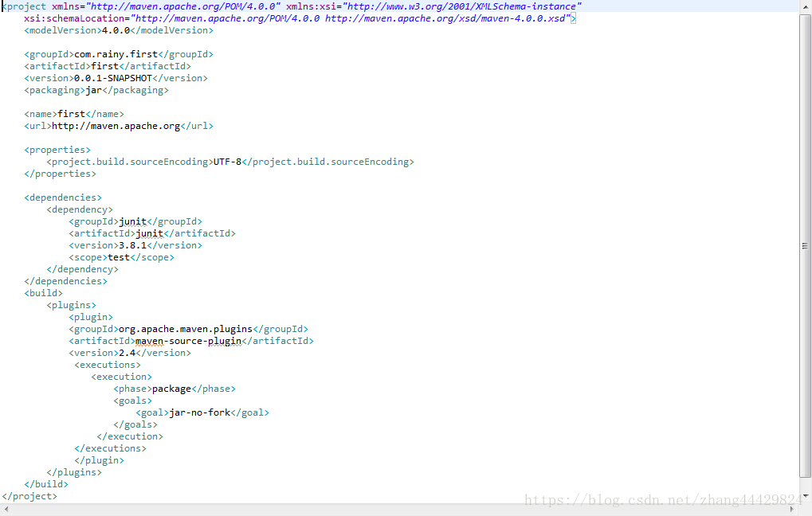
Task: Click the closing properties tag
Action: click(x=60, y=174)
